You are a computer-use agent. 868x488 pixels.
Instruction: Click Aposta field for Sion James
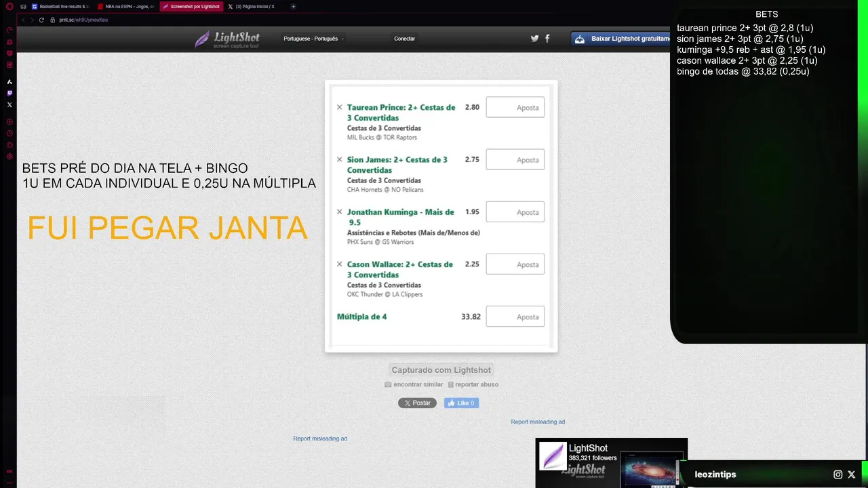(x=515, y=159)
